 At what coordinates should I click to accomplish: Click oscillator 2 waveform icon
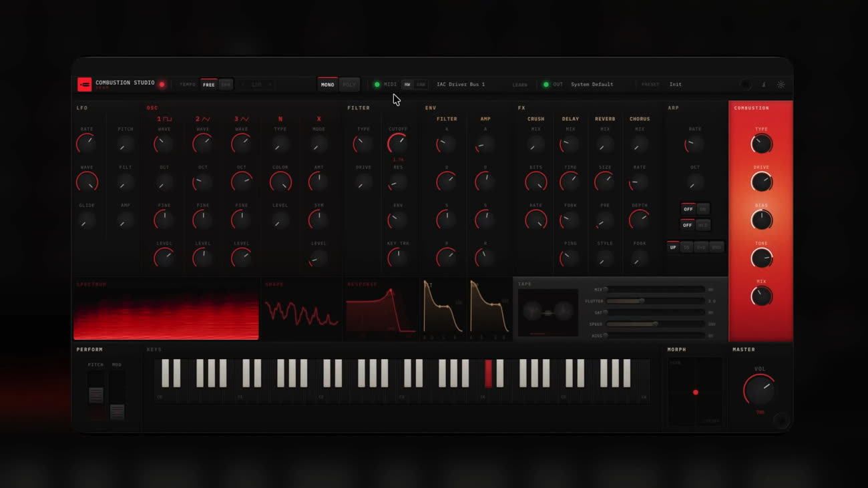coord(203,119)
